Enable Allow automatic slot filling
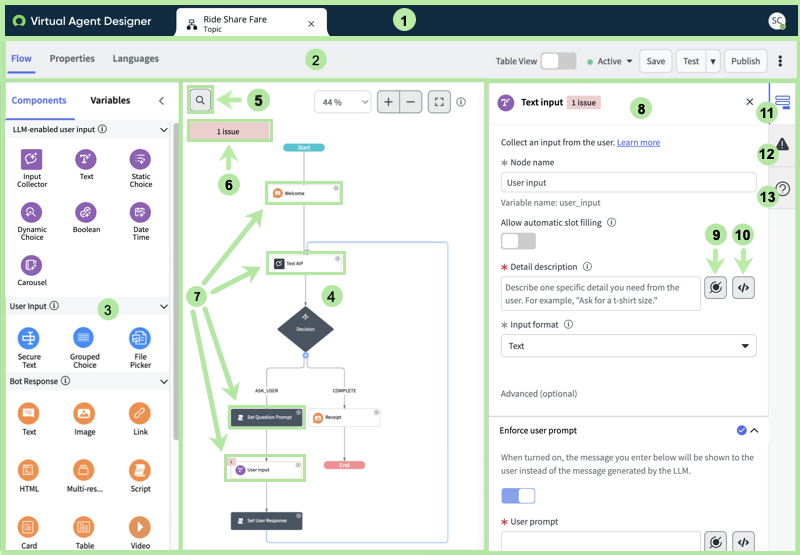 point(518,241)
